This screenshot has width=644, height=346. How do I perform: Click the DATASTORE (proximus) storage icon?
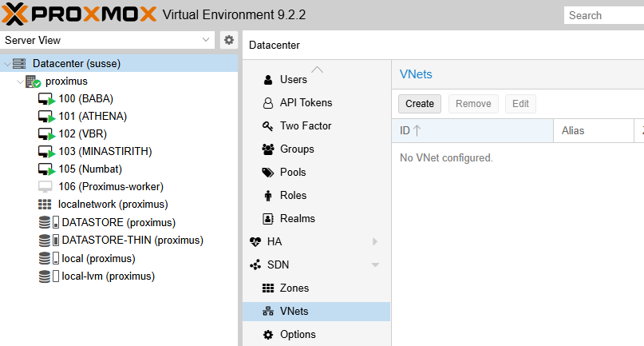point(49,223)
